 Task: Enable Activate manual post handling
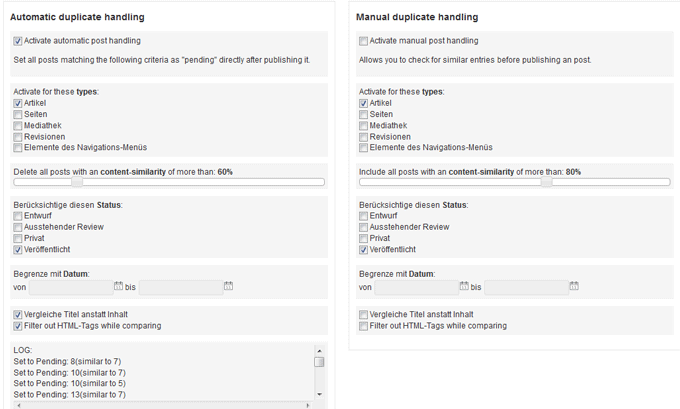(363, 41)
